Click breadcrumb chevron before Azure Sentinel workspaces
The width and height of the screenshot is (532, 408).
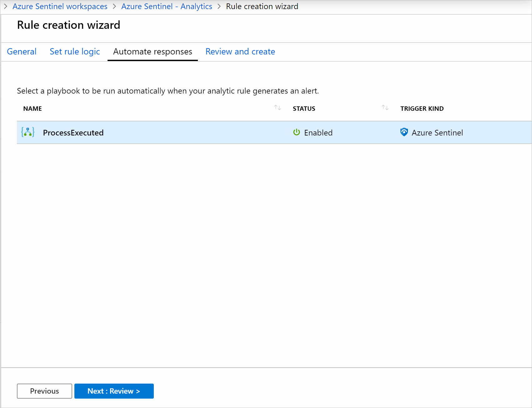coord(6,6)
